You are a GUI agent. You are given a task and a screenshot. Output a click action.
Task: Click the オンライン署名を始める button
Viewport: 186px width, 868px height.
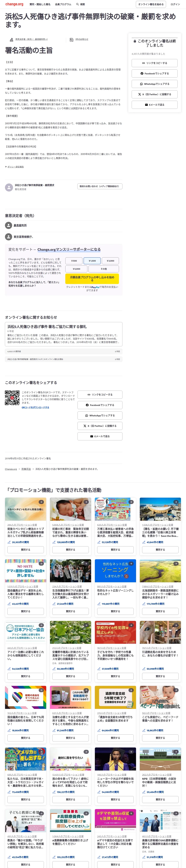[151, 4]
